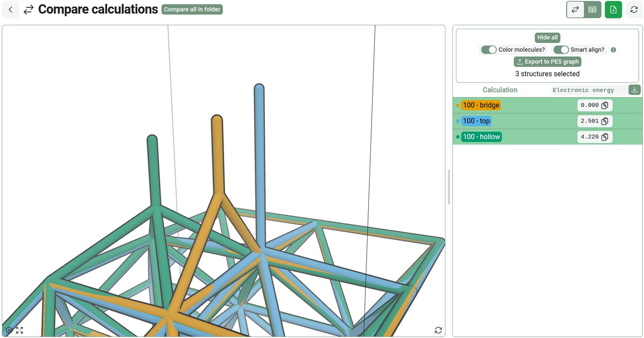Screen dimensions: 644x338
Task: Copy the 0.000 energy value
Action: click(605, 105)
